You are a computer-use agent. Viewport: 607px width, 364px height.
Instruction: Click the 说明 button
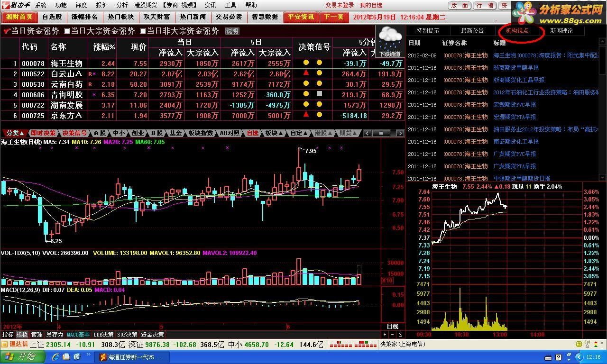pos(232,31)
